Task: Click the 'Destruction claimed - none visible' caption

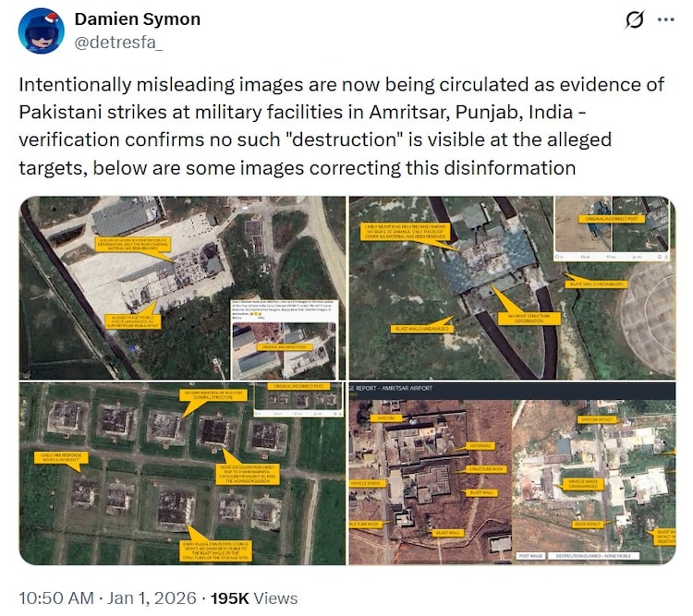Action: pyautogui.click(x=594, y=555)
